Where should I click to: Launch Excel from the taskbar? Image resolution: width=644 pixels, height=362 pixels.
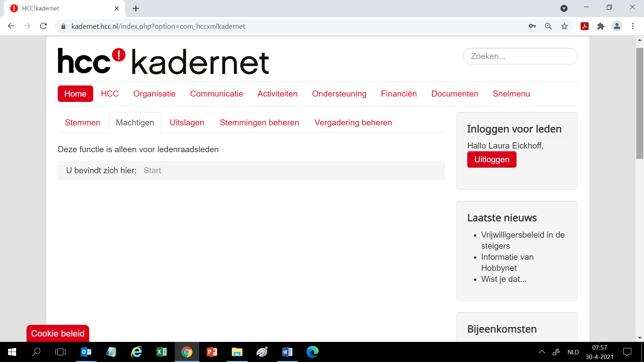click(162, 352)
